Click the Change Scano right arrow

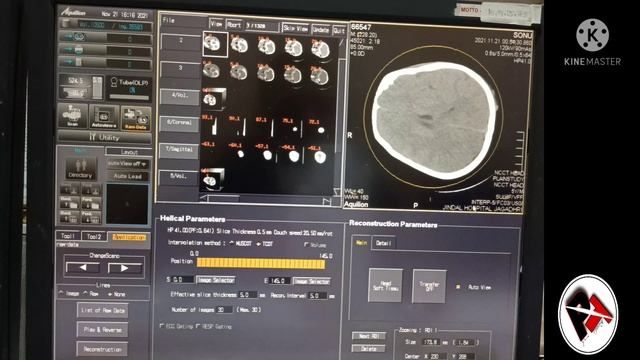click(x=125, y=268)
